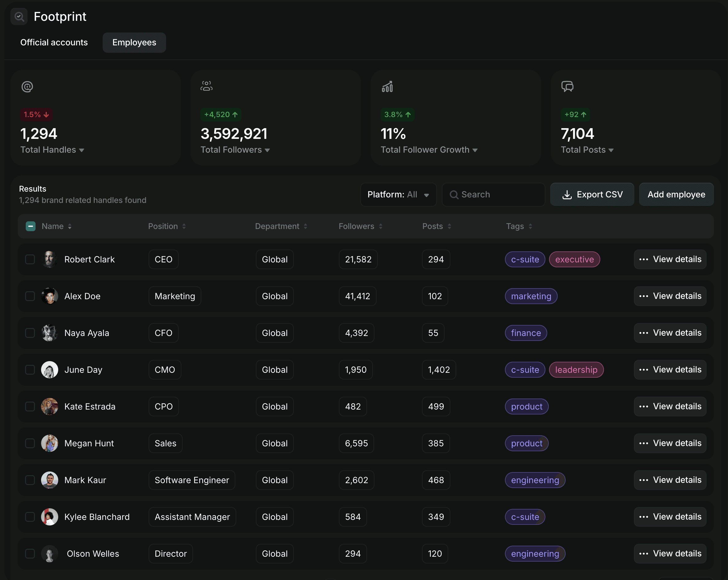Click the @ handles icon

(x=27, y=87)
